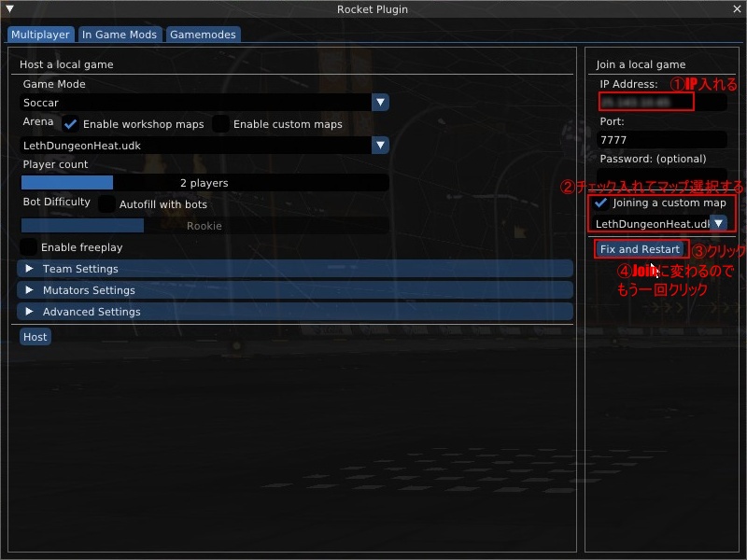Expand Advanced Settings section
This screenshot has width=747, height=560.
pyautogui.click(x=295, y=312)
